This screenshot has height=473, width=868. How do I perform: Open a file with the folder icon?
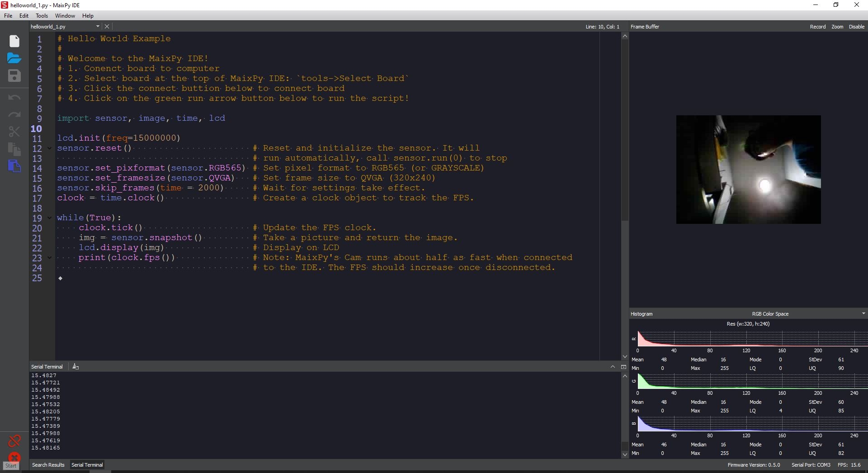(x=14, y=58)
